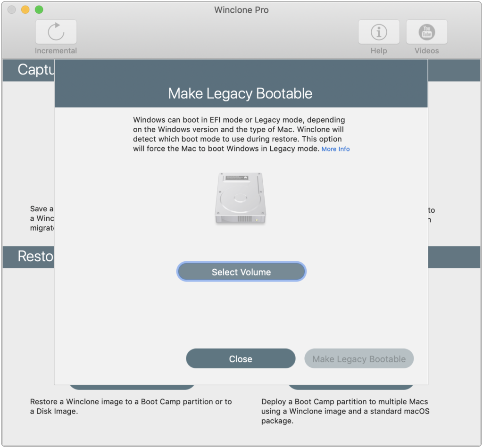483x448 pixels.
Task: Click the 'Help' label in the toolbar
Action: coord(379,51)
